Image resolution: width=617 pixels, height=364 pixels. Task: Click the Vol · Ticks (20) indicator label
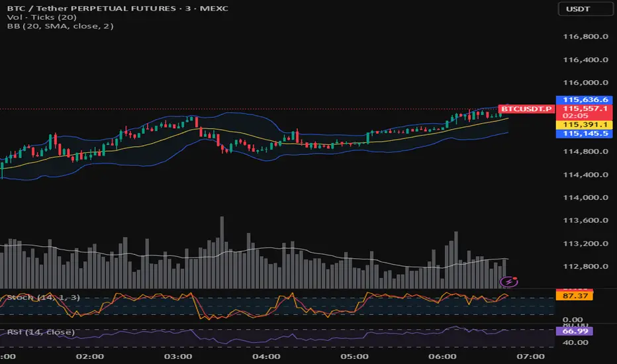[42, 17]
